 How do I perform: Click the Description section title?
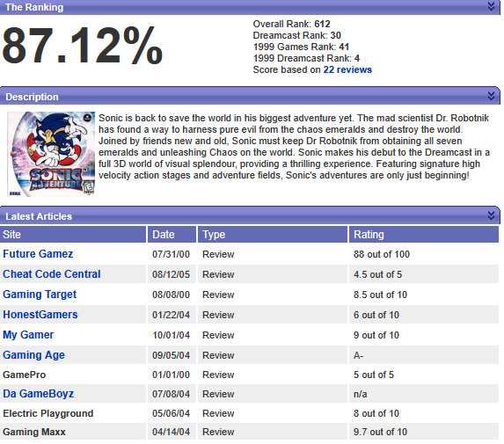[33, 97]
